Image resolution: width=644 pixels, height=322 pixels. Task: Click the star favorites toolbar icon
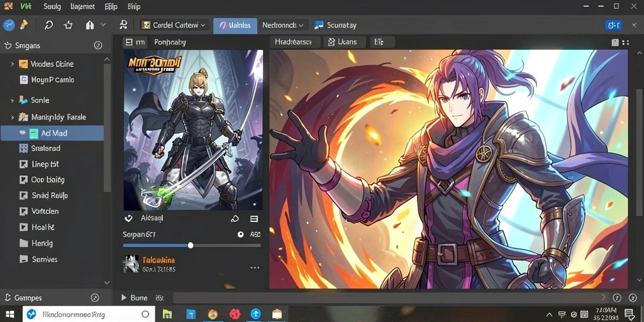click(x=68, y=25)
